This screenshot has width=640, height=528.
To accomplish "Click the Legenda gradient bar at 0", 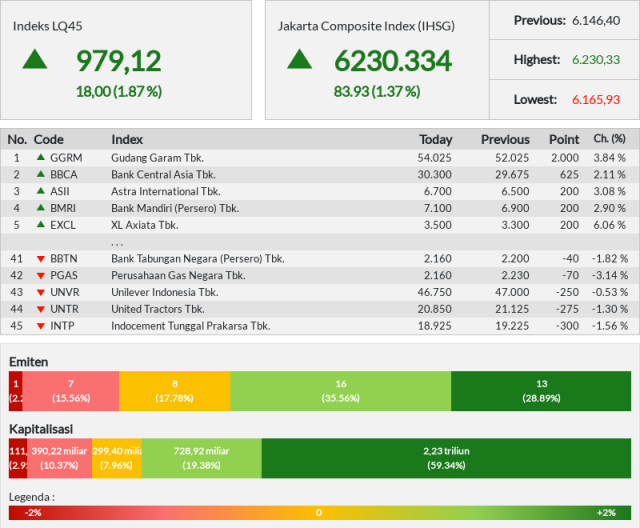I will click(x=319, y=512).
